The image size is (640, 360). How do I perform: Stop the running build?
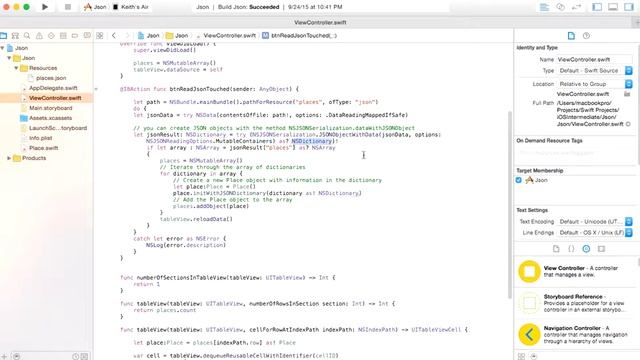(x=68, y=7)
